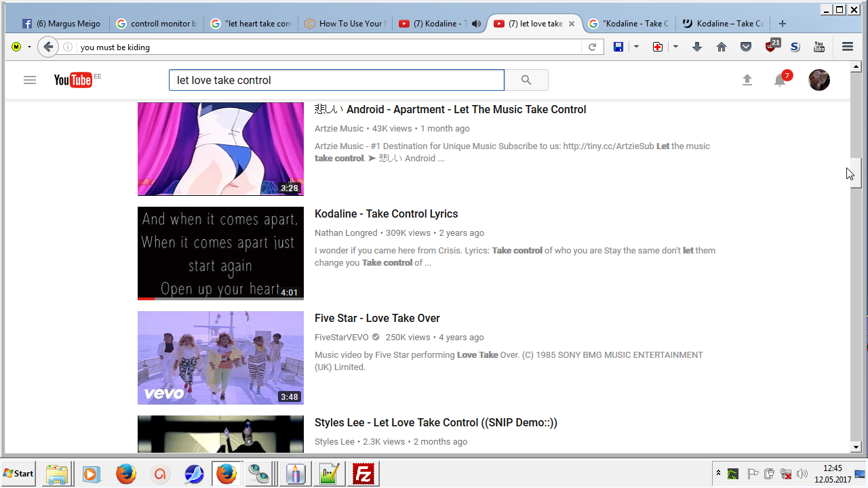Open the uBlock shield extension icon
Viewport: 868px width, 488px height.
pos(772,46)
